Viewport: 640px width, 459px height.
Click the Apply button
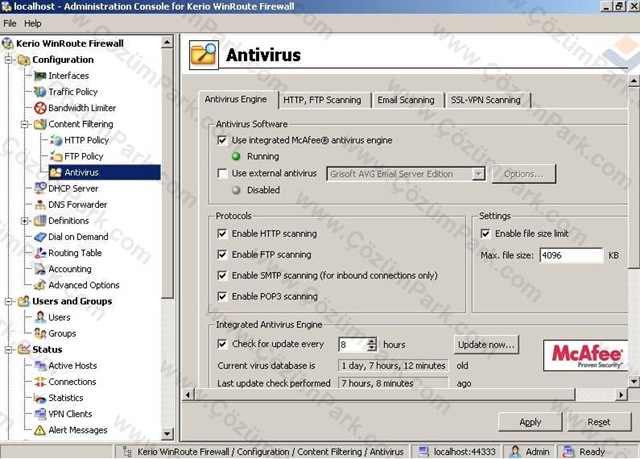click(530, 422)
